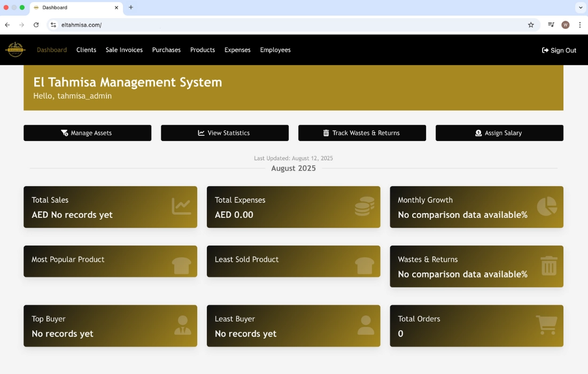
Task: Click the trash icon on Wastes & Returns card
Action: pyautogui.click(x=549, y=266)
